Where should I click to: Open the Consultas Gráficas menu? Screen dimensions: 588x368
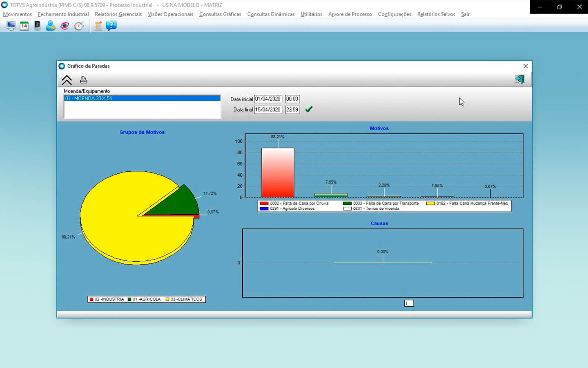tap(220, 14)
